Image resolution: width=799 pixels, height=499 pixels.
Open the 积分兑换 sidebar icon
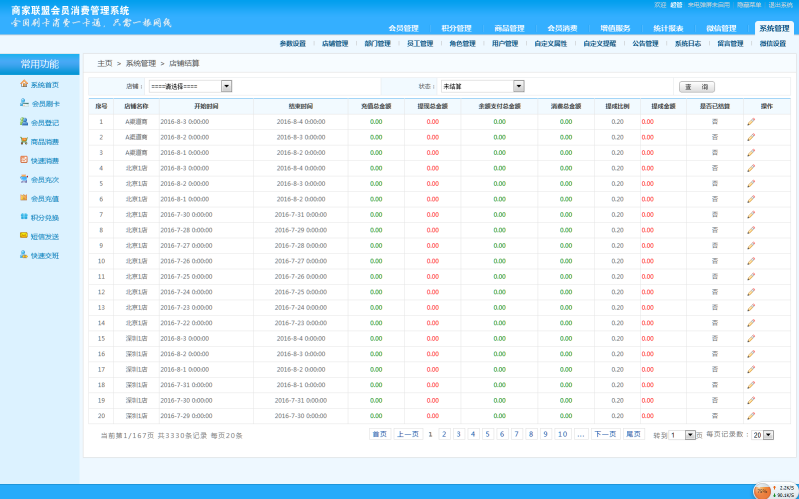tap(24, 217)
